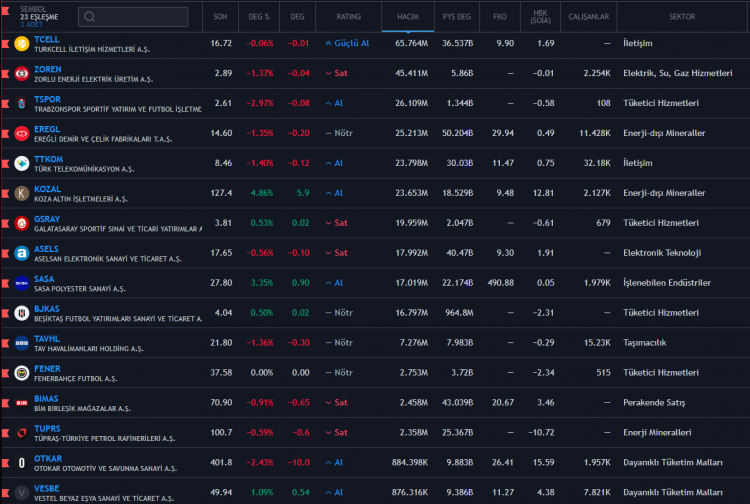Toggle the red flag on ASELS row
The image size is (750, 504).
[x=6, y=253]
